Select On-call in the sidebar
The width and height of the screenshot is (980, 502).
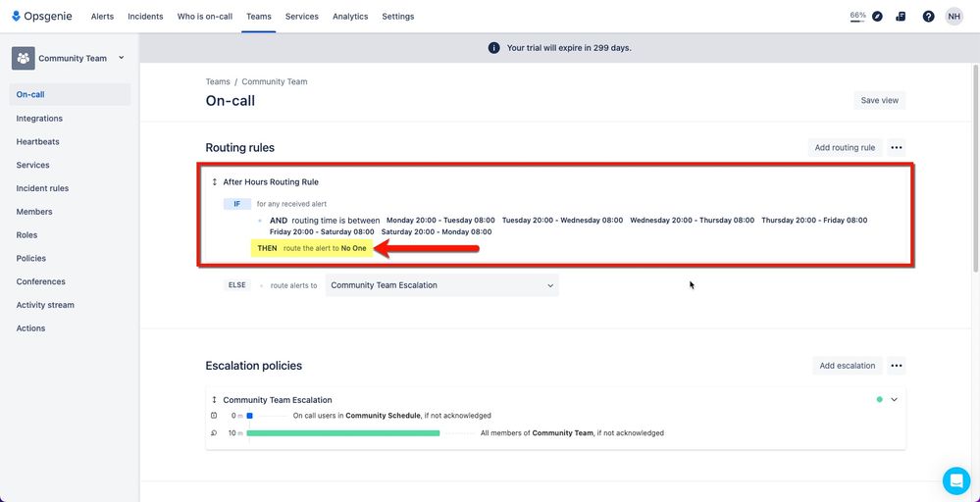pyautogui.click(x=70, y=95)
